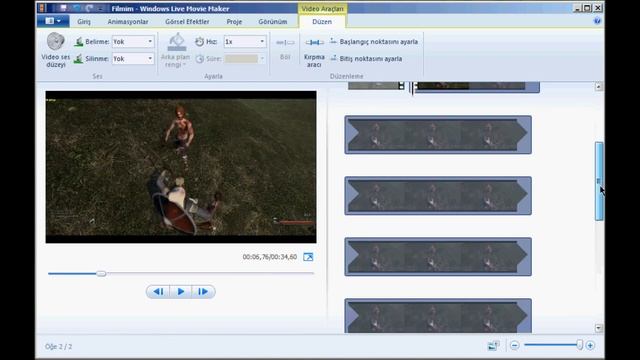
Task: Click the Video Araçları contextual header
Action: pyautogui.click(x=322, y=9)
